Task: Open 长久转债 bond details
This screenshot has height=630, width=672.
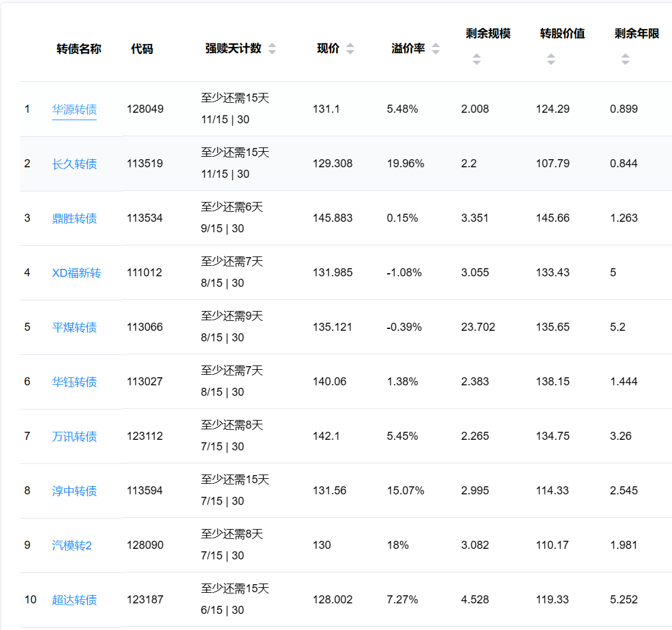Action: point(74,164)
